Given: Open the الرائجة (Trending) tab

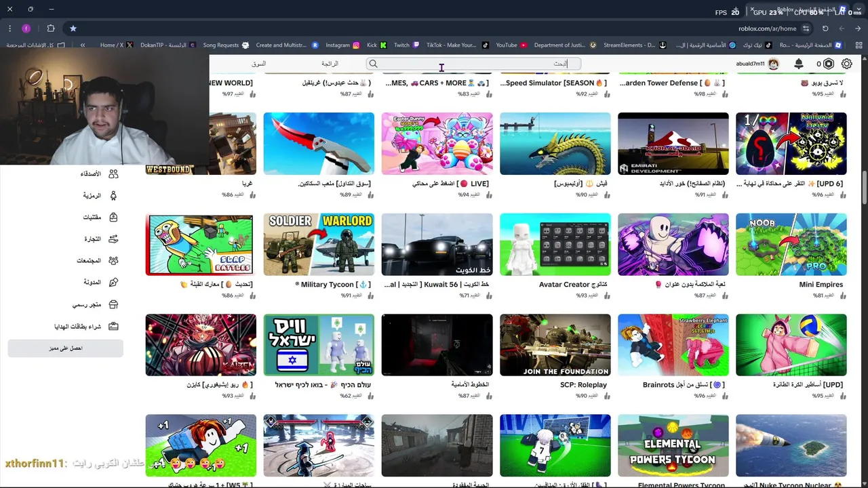Looking at the screenshot, I should point(330,64).
